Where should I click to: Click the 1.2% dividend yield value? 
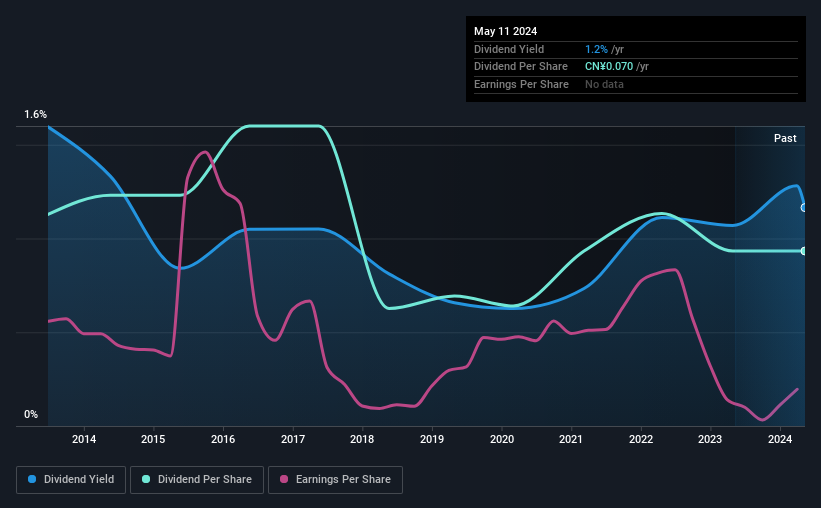596,49
